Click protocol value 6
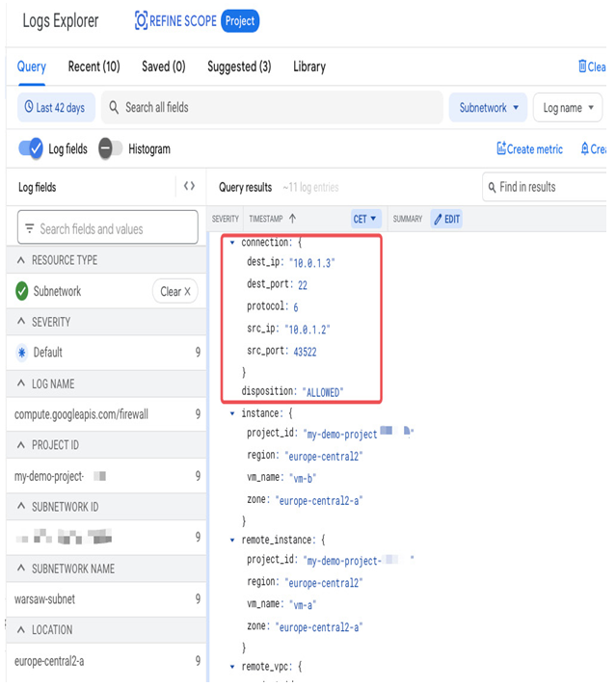Image resolution: width=616 pixels, height=687 pixels. (296, 307)
